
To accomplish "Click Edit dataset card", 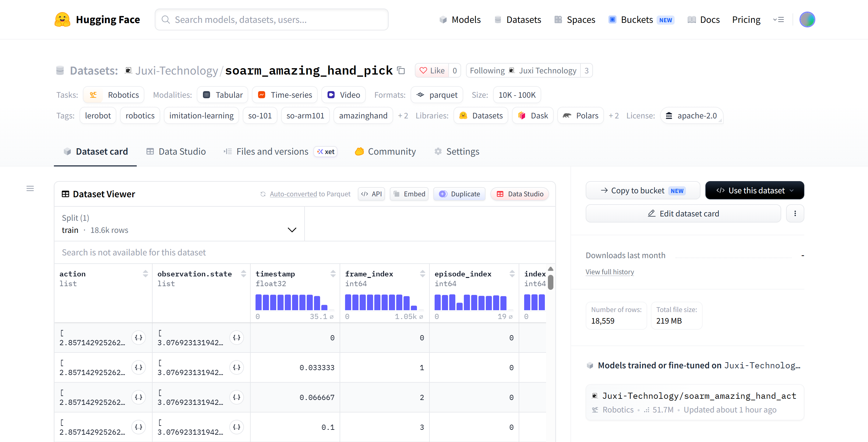I will [x=683, y=214].
